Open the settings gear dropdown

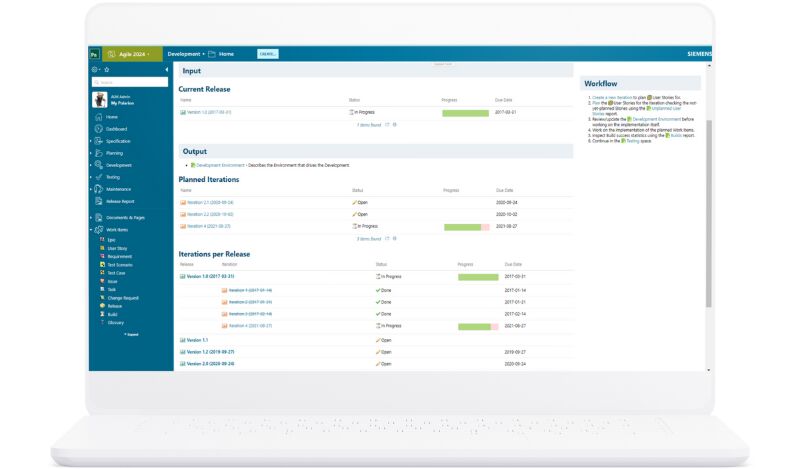point(95,69)
